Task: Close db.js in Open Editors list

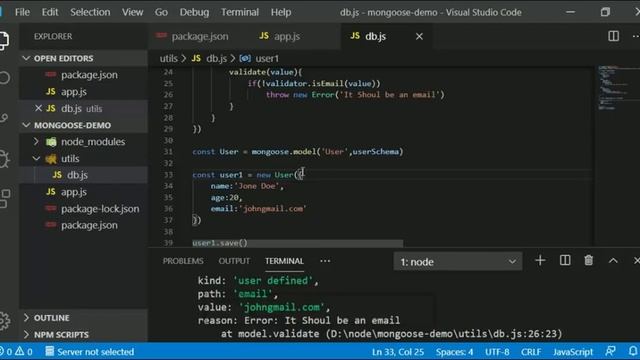Action: point(38,109)
